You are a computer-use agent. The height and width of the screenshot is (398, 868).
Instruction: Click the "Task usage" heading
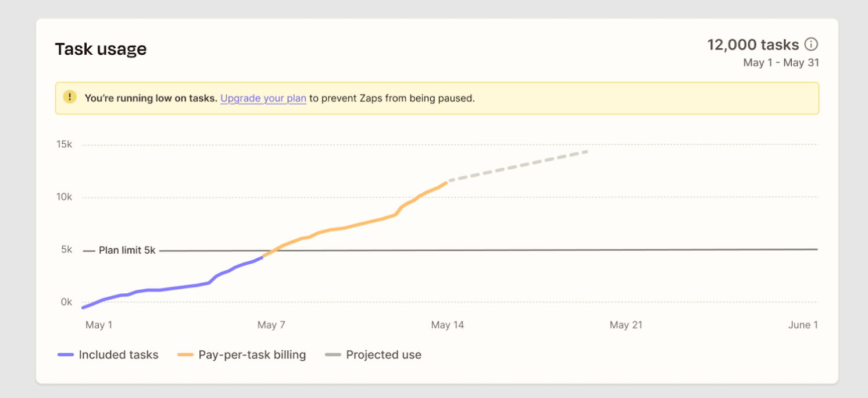click(x=101, y=49)
